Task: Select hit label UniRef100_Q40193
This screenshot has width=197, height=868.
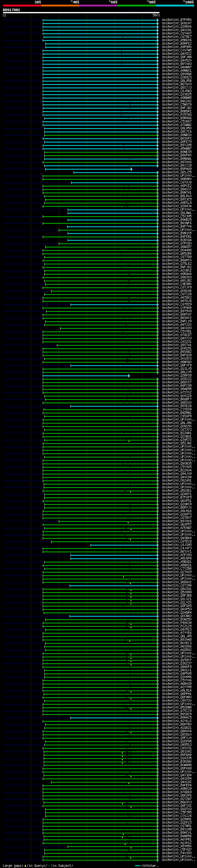Action: 176,328
